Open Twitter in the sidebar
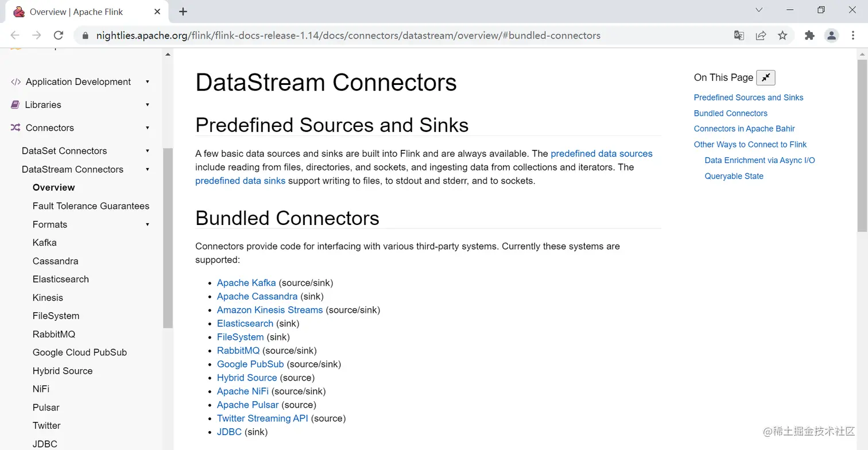This screenshot has width=868, height=450. (x=46, y=426)
